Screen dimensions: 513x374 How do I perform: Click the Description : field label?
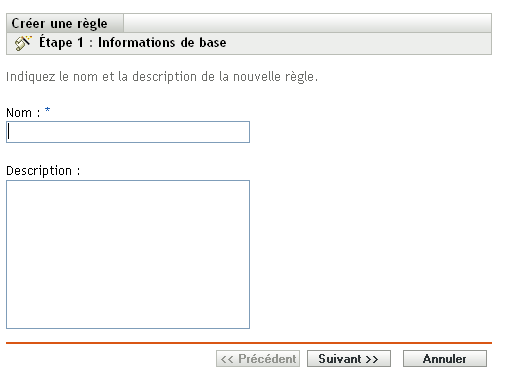pos(43,171)
